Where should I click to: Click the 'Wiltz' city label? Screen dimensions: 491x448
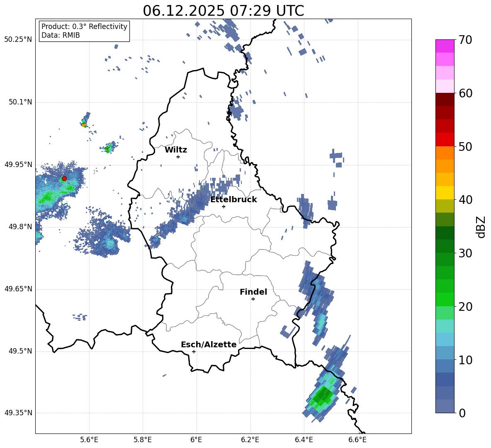[x=176, y=150]
